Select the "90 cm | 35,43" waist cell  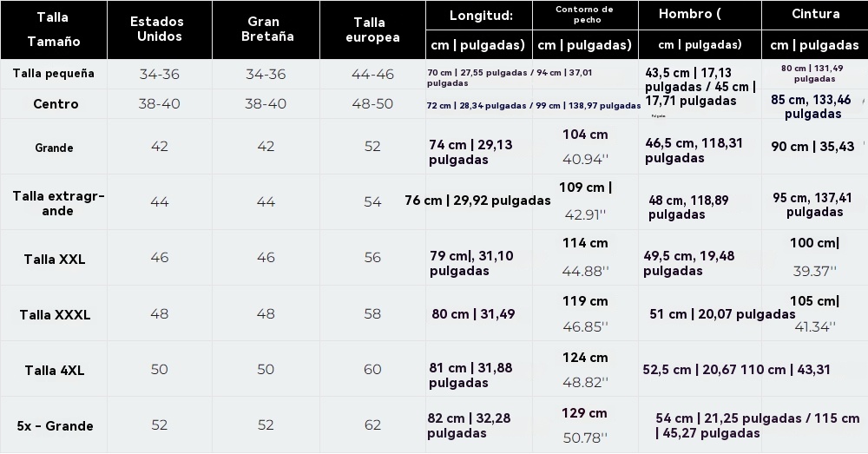tap(812, 147)
